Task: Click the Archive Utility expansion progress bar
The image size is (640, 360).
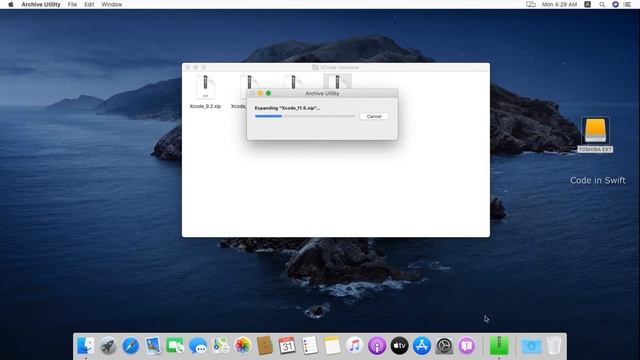Action: [x=305, y=116]
